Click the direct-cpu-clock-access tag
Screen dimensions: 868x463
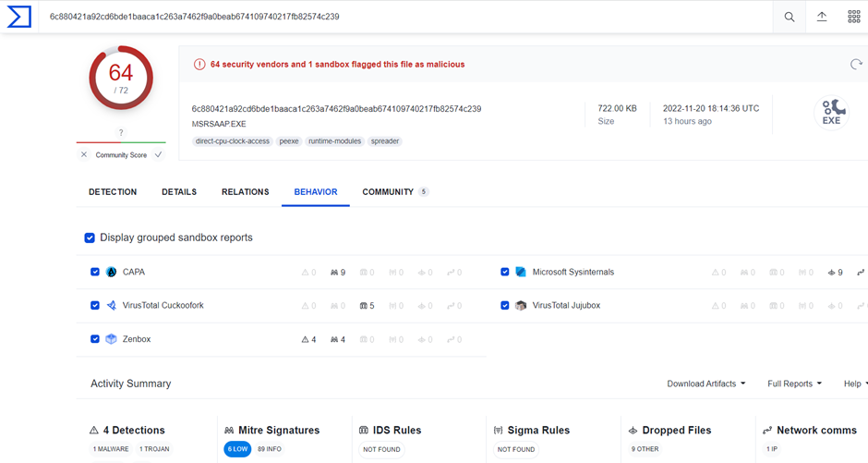tap(233, 141)
